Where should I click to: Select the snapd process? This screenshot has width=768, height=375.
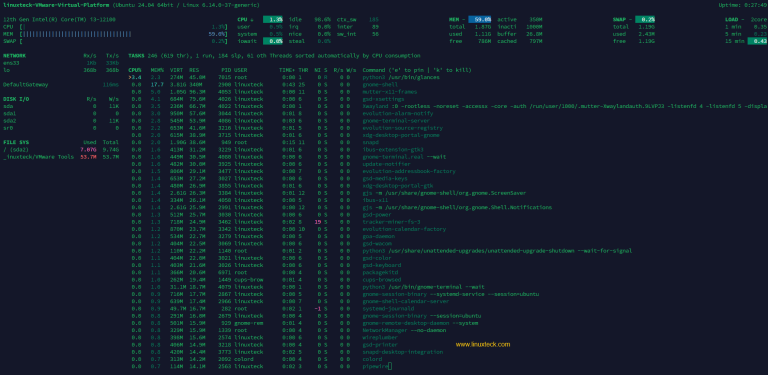click(371, 142)
